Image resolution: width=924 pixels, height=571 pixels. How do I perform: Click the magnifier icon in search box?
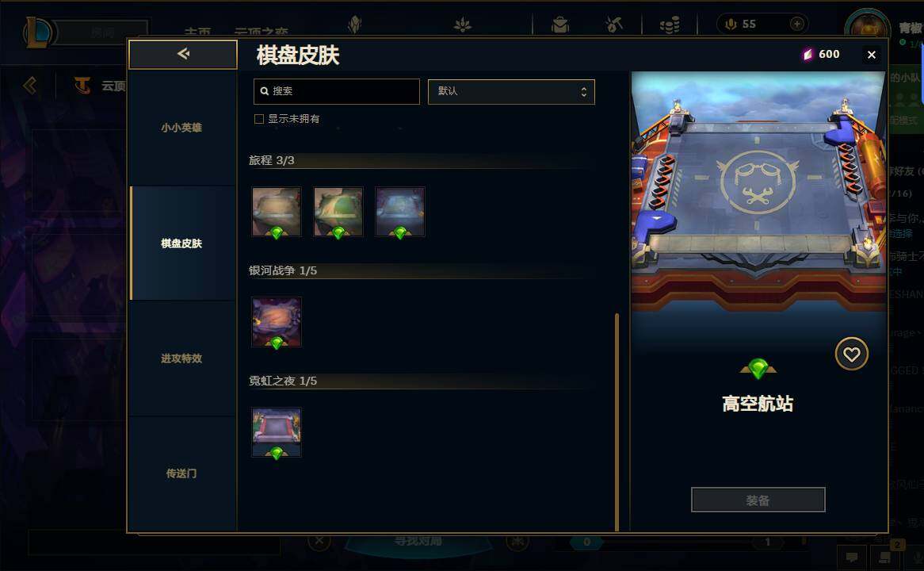[265, 91]
